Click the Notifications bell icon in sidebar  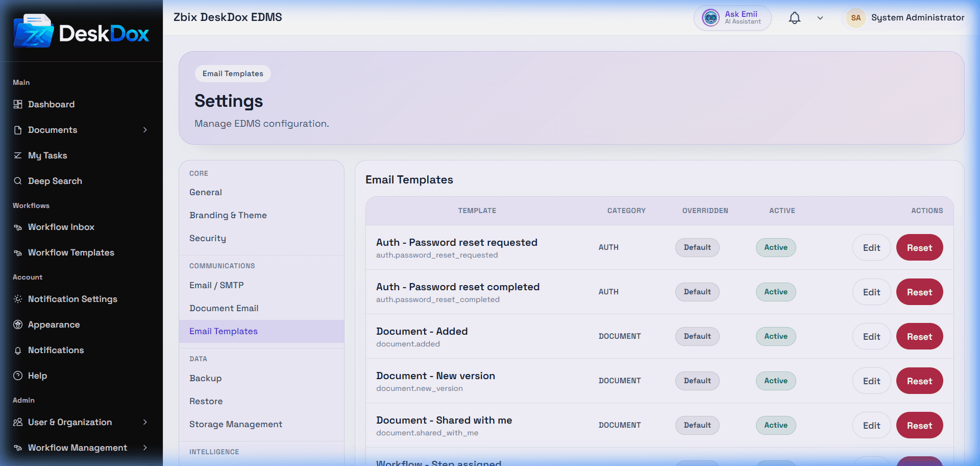[18, 350]
